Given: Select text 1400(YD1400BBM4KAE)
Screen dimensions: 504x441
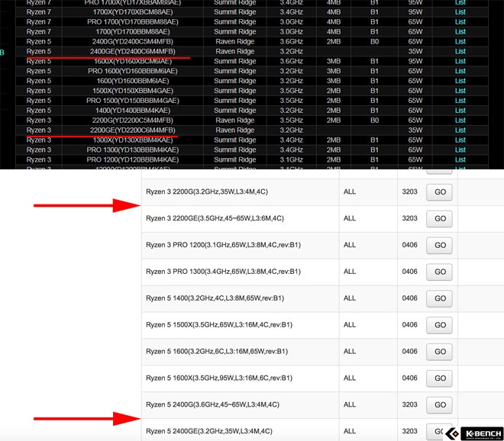Looking at the screenshot, I should pyautogui.click(x=132, y=111).
